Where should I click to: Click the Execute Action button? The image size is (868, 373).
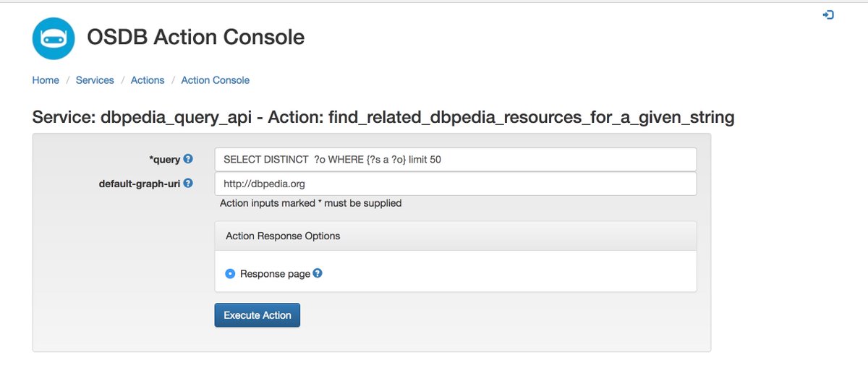click(258, 315)
